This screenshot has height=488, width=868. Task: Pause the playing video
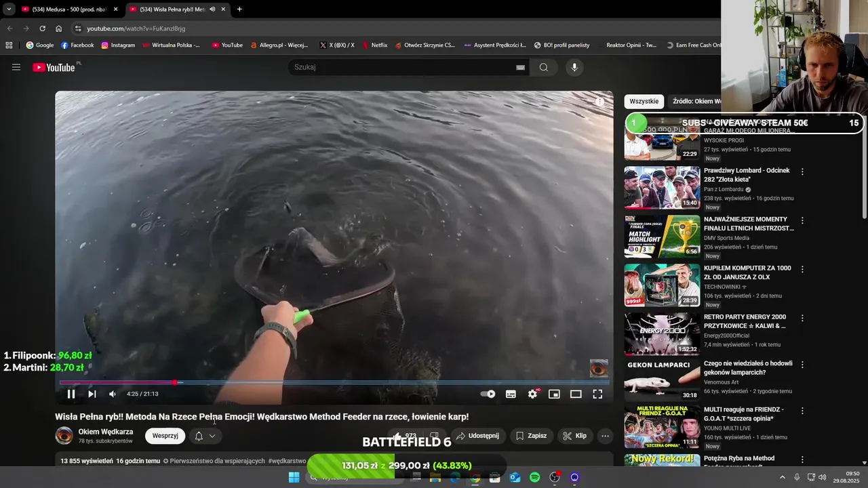[71, 394]
